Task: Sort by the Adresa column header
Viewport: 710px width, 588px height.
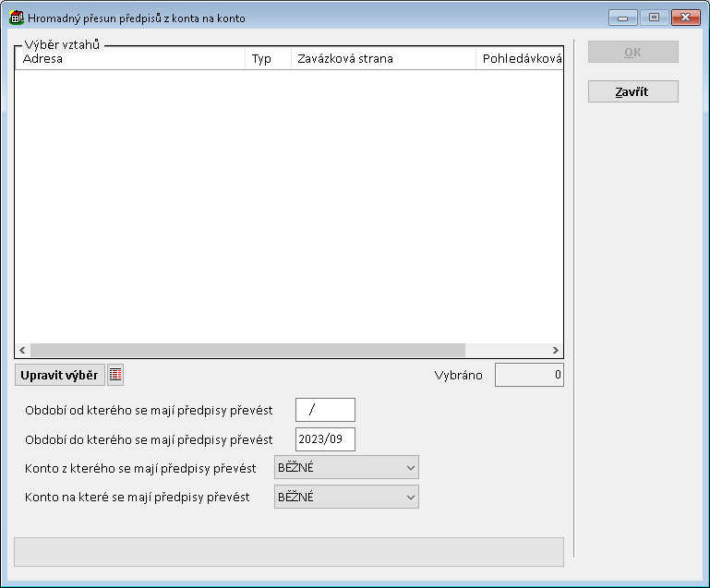Action: click(x=129, y=59)
